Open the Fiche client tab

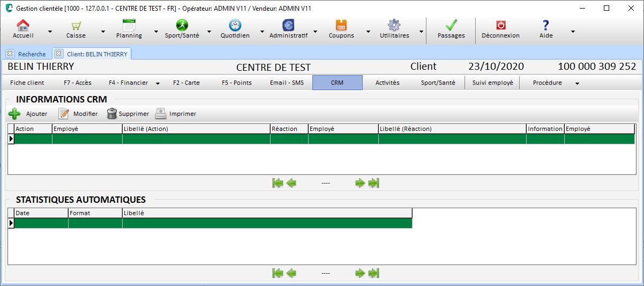[x=27, y=83]
